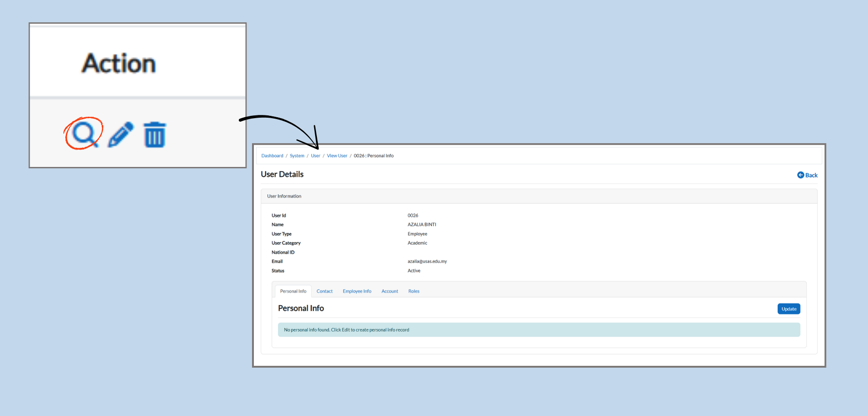Navigate to the System breadcrumb link
The image size is (868, 416).
[x=297, y=156]
